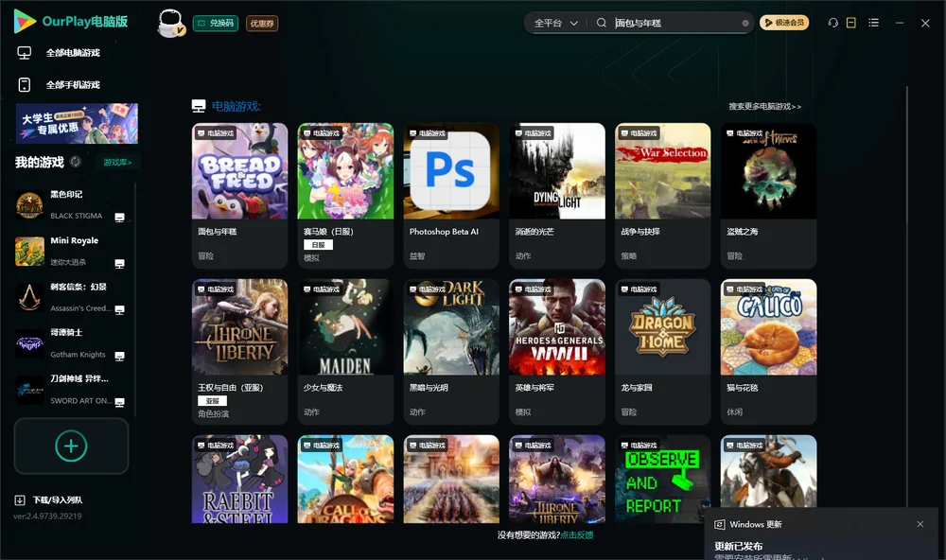
Task: Click the add game plus button
Action: [x=71, y=446]
